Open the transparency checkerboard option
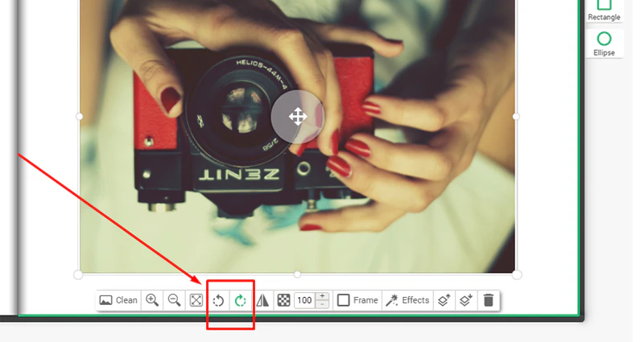The width and height of the screenshot is (644, 342). (x=284, y=300)
